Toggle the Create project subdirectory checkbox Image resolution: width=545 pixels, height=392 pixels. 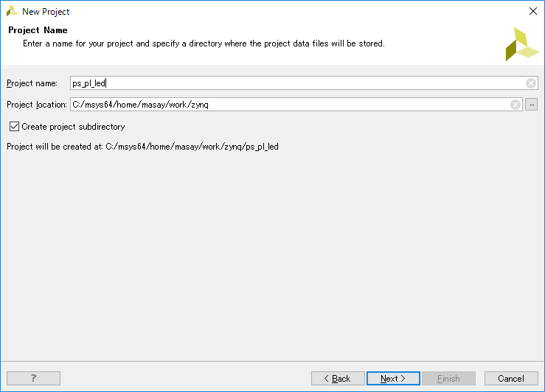[x=14, y=127]
